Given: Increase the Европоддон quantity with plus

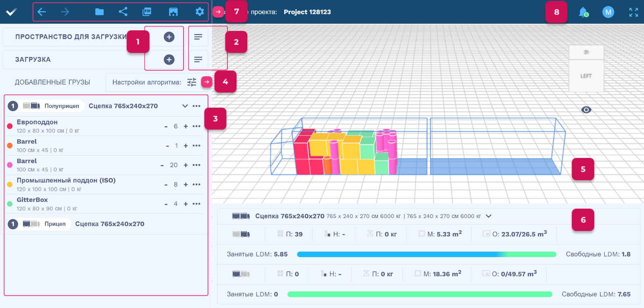Looking at the screenshot, I should tap(186, 126).
